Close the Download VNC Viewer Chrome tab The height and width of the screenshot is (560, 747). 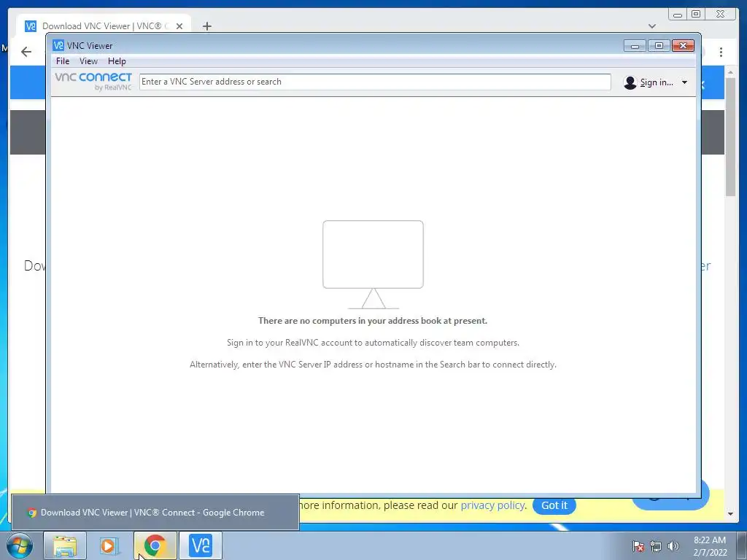179,26
